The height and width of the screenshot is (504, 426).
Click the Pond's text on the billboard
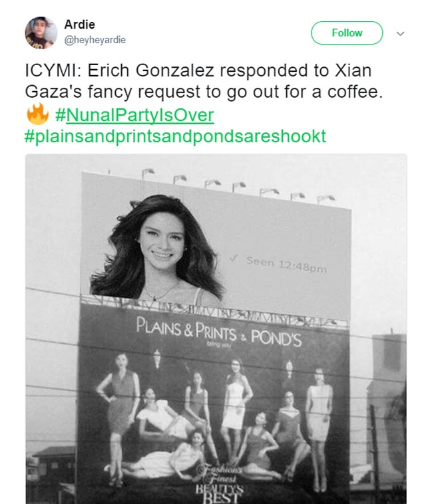click(x=276, y=338)
